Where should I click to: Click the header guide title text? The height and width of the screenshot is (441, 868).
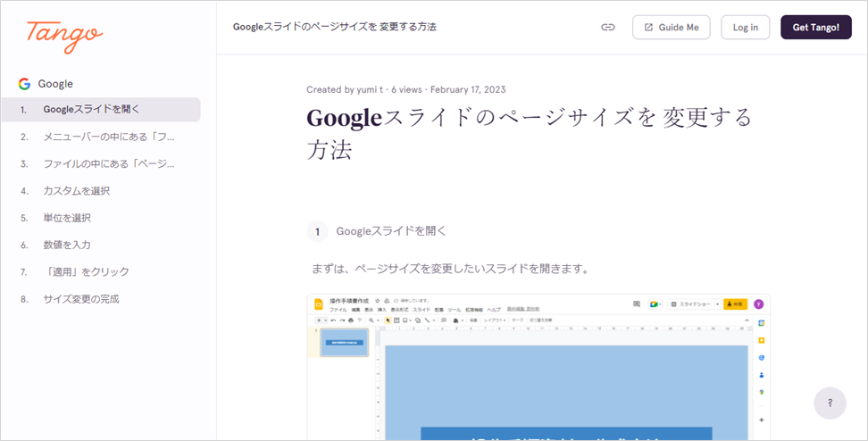click(334, 27)
